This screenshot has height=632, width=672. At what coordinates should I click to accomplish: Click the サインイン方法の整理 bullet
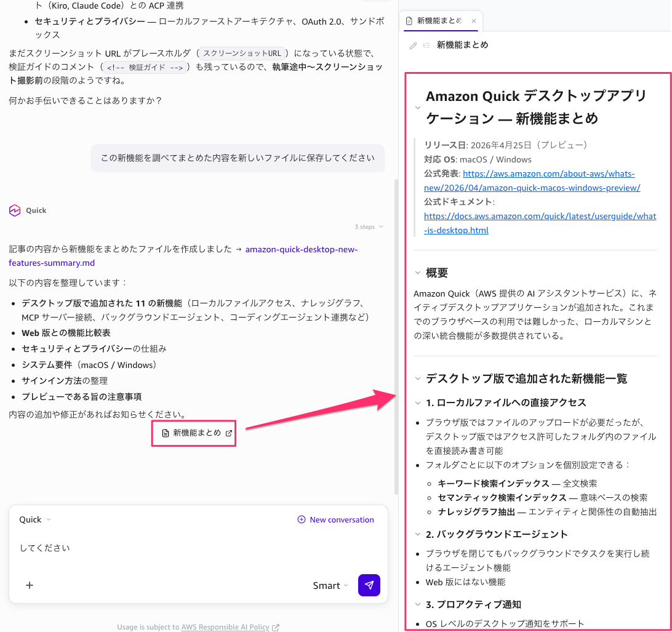click(65, 381)
